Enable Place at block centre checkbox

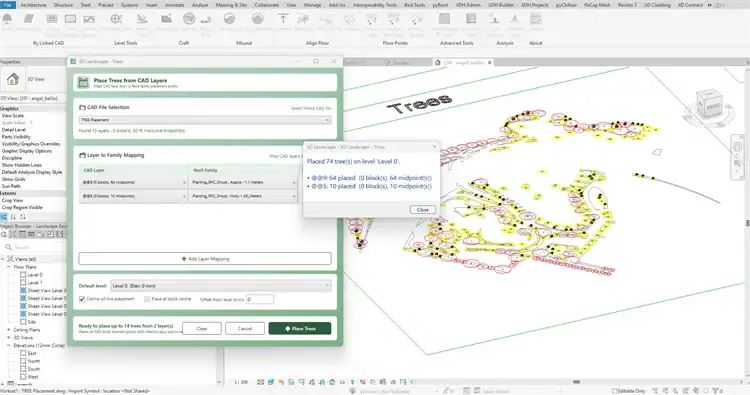147,299
